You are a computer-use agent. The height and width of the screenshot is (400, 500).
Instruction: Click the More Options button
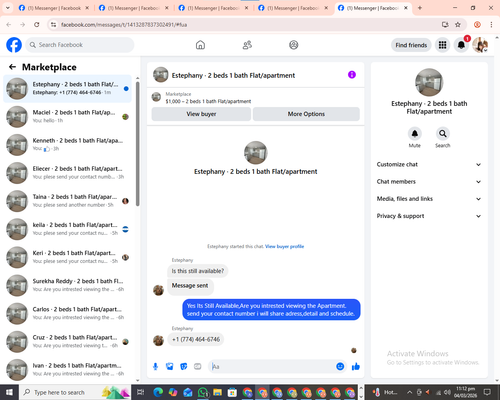(x=306, y=114)
